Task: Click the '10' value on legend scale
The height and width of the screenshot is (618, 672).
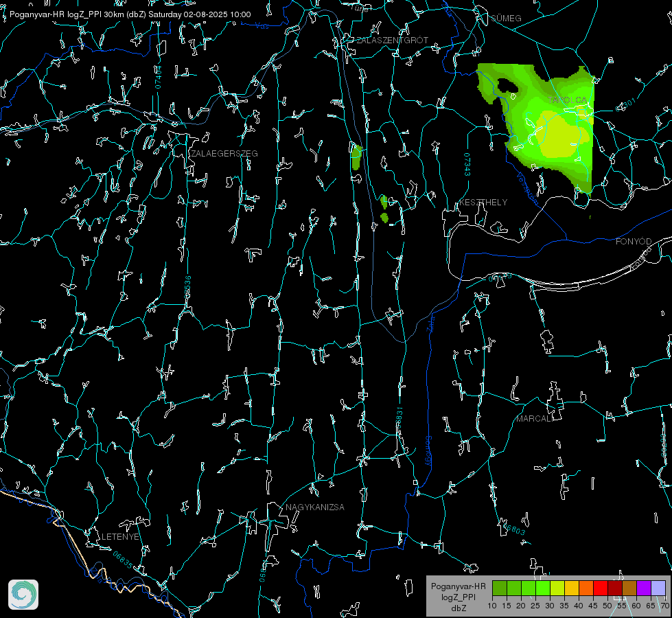Action: point(492,606)
